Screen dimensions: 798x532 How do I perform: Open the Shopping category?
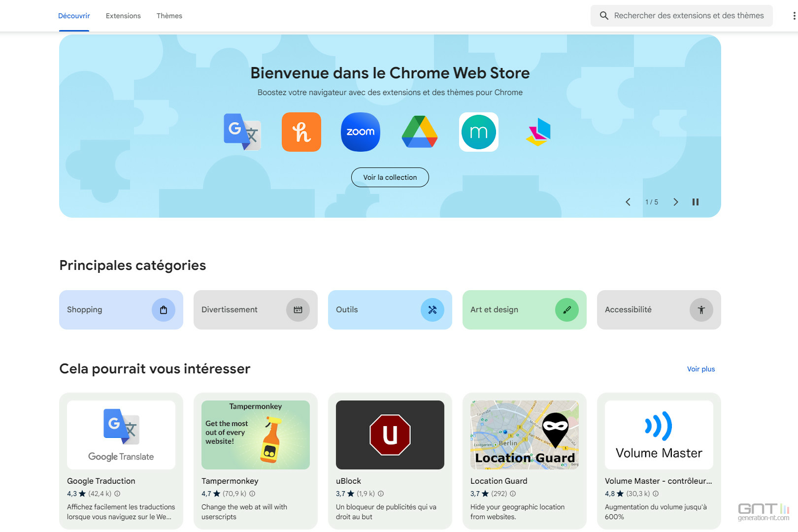point(121,310)
